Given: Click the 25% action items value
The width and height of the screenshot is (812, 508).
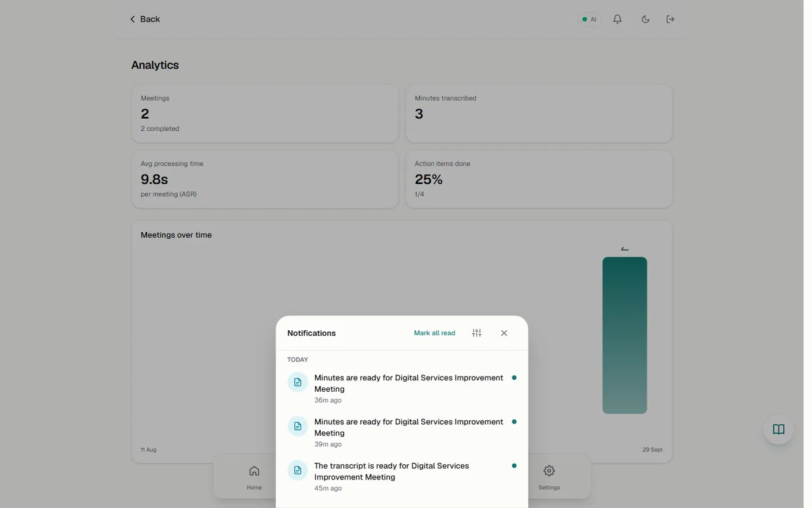Looking at the screenshot, I should (428, 179).
